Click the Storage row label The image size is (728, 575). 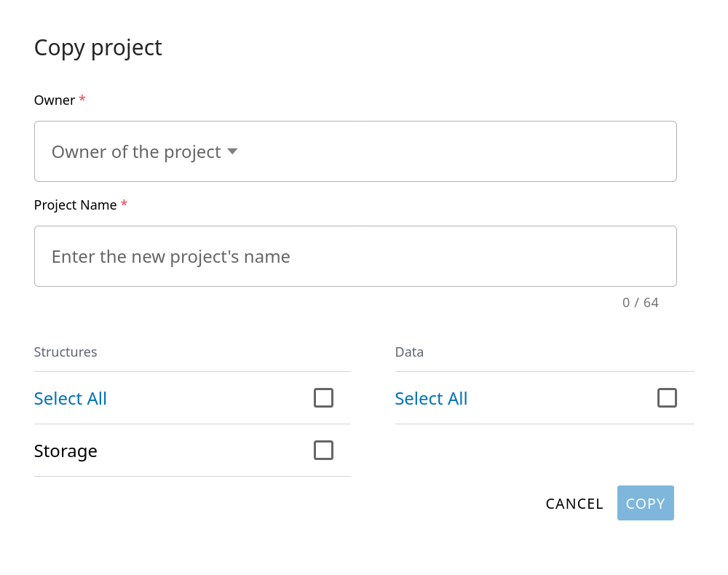pos(66,451)
